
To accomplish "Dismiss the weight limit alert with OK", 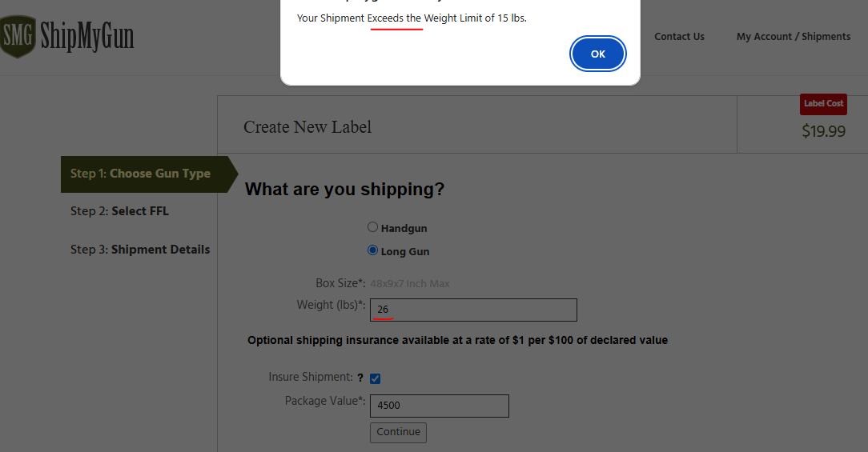I will pyautogui.click(x=597, y=54).
